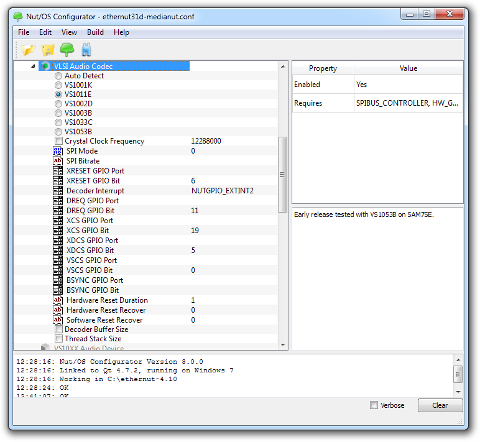Open the File menu
This screenshot has height=442, width=480.
24,32
